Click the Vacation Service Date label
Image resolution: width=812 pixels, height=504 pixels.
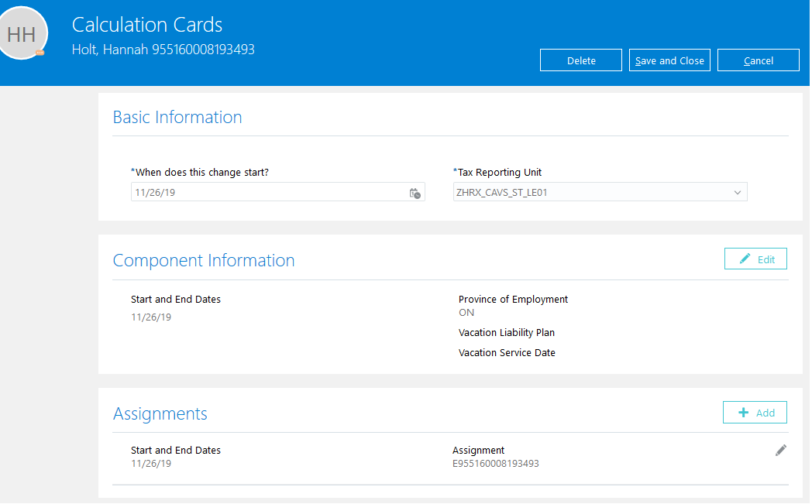click(x=507, y=353)
